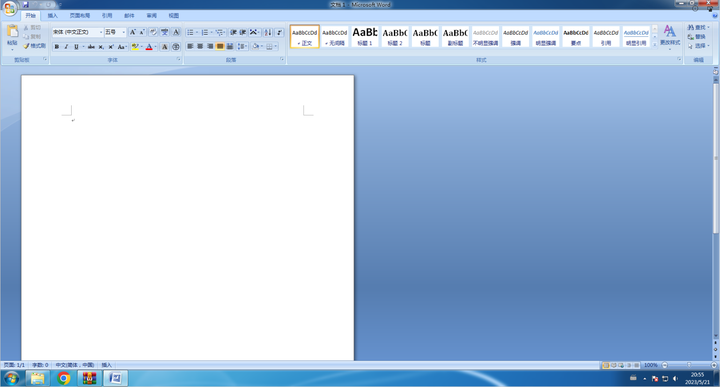Screen dimensions: 720x387
Task: Align text right
Action: [x=210, y=46]
